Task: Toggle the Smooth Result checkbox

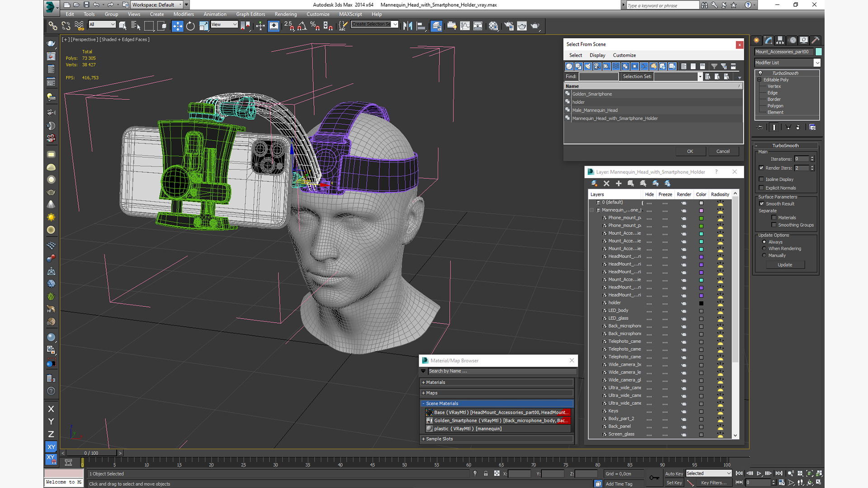Action: click(x=762, y=204)
